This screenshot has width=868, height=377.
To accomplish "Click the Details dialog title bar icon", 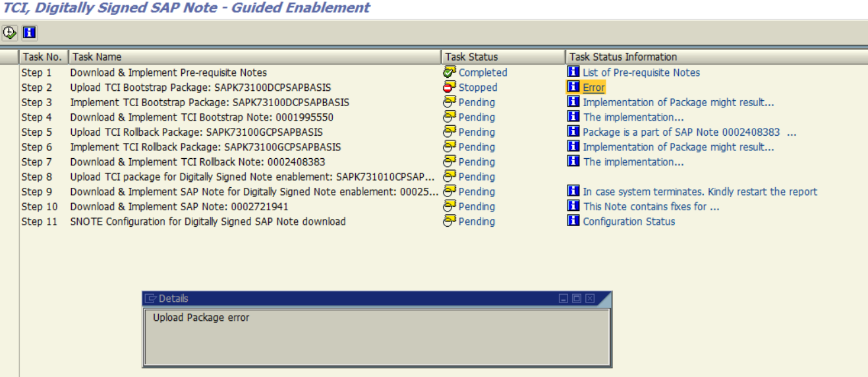I will click(x=151, y=299).
